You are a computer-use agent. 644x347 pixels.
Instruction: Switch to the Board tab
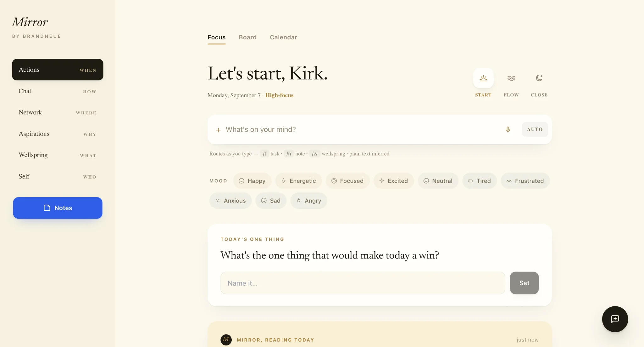click(x=248, y=37)
